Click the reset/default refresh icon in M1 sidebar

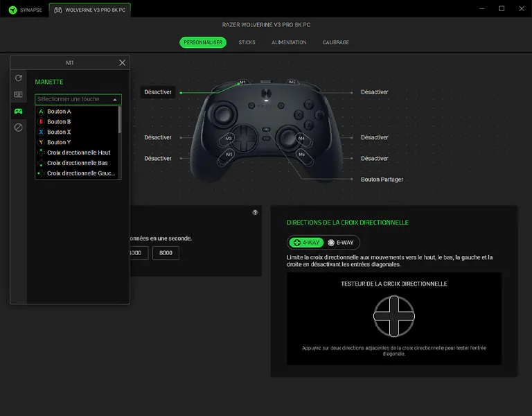pyautogui.click(x=19, y=78)
